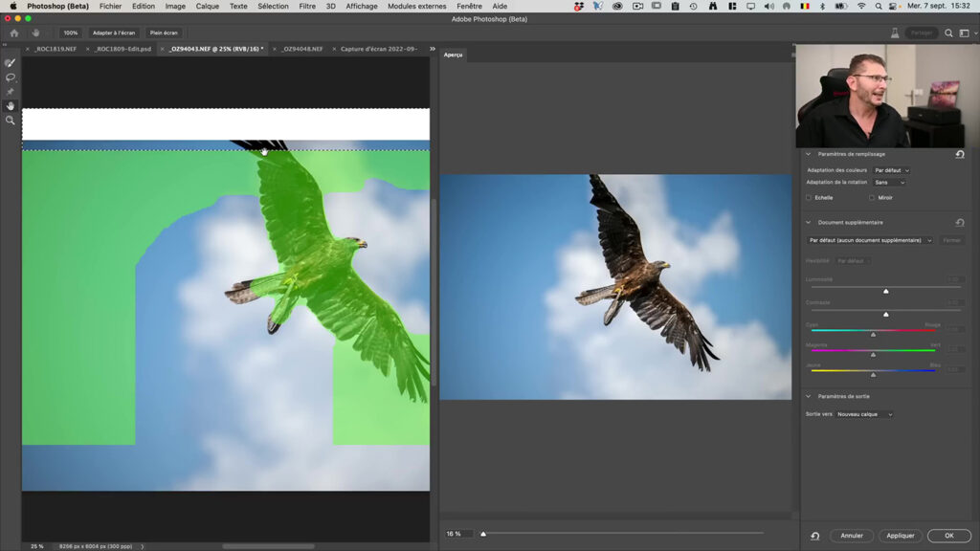
Task: Close the Capture d'écran tab
Action: point(334,49)
